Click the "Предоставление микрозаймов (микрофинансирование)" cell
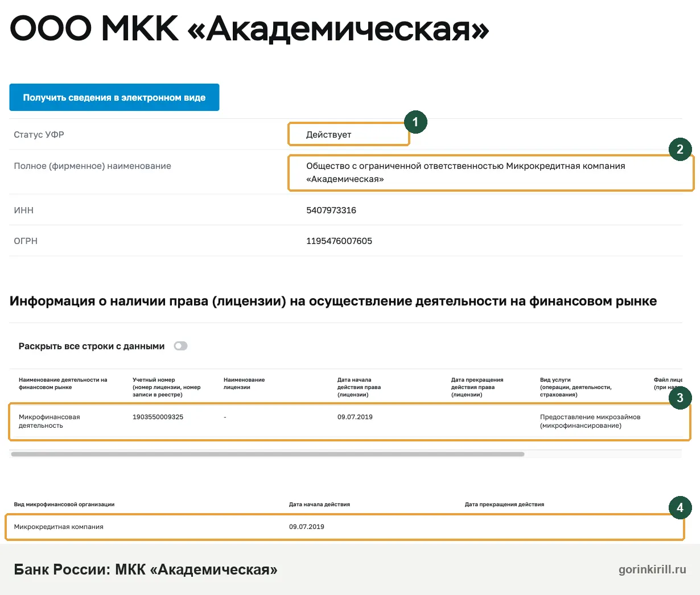This screenshot has width=700, height=595. coord(590,421)
